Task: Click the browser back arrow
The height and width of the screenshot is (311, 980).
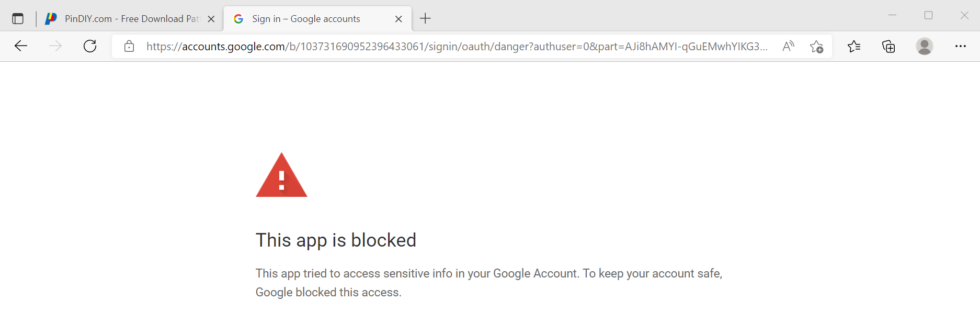Action: click(x=21, y=46)
